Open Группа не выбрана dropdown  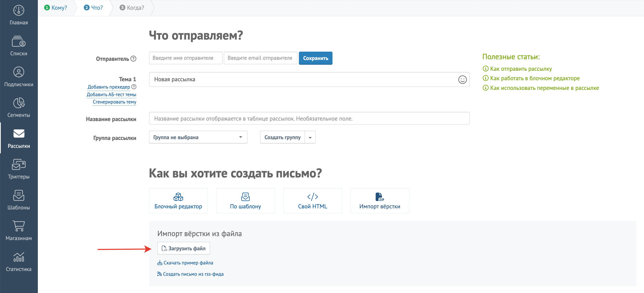pyautogui.click(x=198, y=137)
